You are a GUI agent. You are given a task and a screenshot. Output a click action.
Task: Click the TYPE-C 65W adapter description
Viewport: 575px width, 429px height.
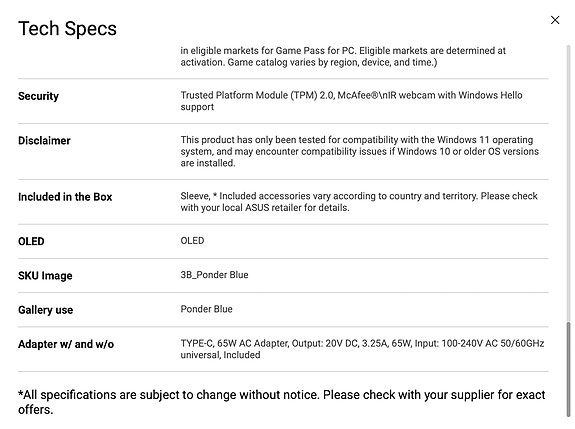[x=362, y=349]
